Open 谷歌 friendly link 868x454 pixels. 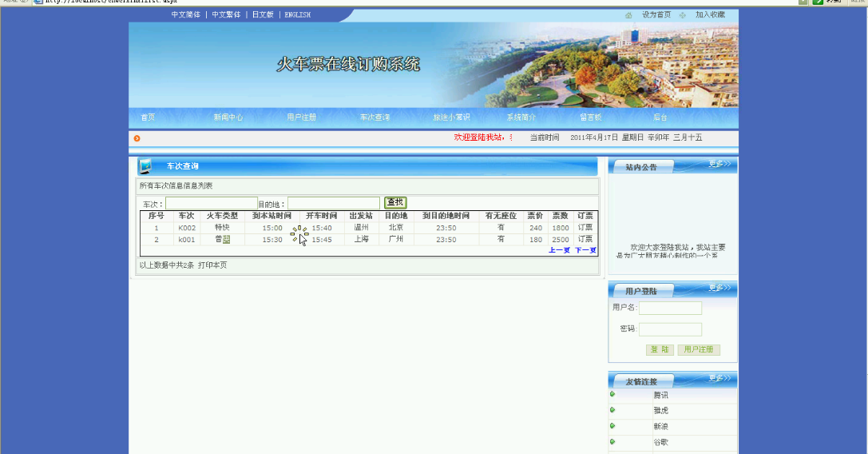tap(661, 442)
